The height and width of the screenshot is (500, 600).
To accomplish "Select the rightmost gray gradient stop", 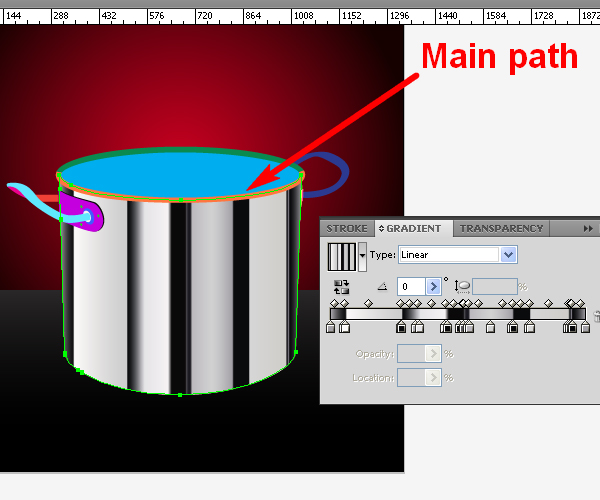I will point(585,327).
